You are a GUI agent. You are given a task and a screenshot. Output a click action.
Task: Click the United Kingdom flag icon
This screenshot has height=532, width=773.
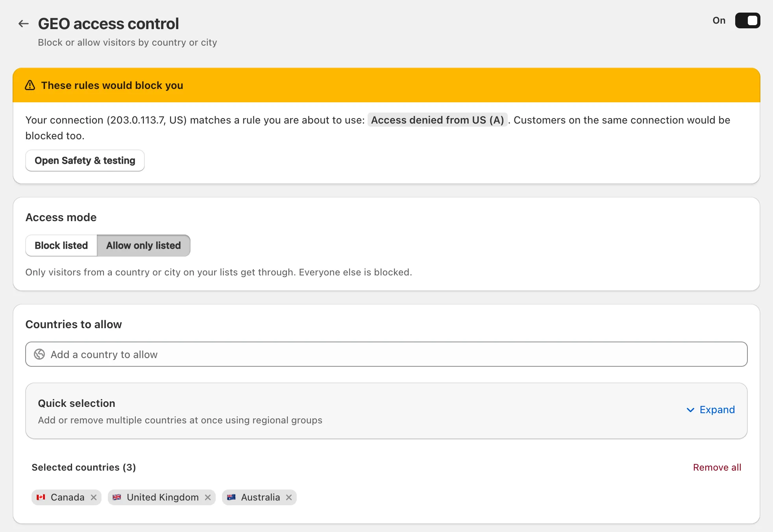[x=117, y=497]
